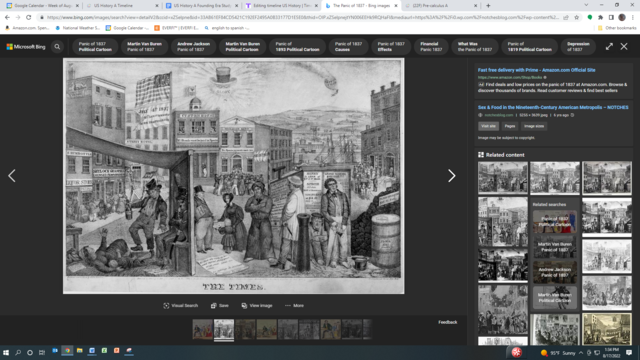Click the URL address bar
This screenshot has width=640, height=360.
coord(302,18)
